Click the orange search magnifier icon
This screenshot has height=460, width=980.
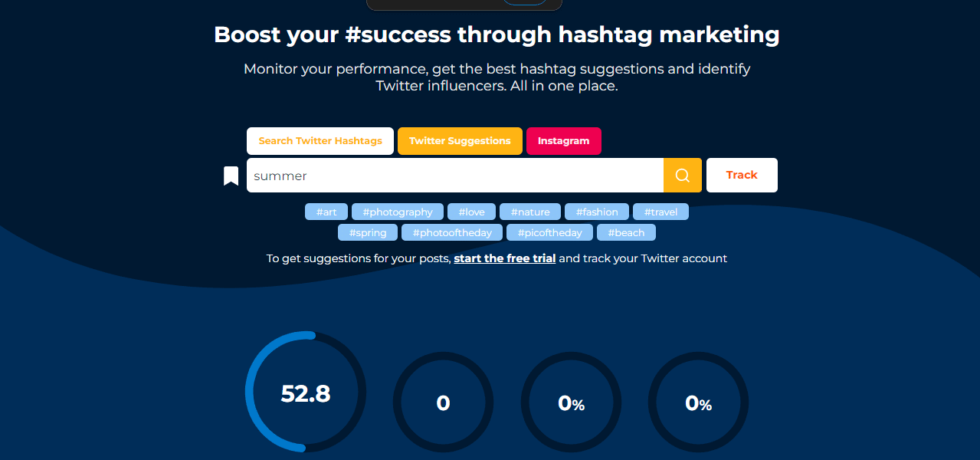(681, 175)
